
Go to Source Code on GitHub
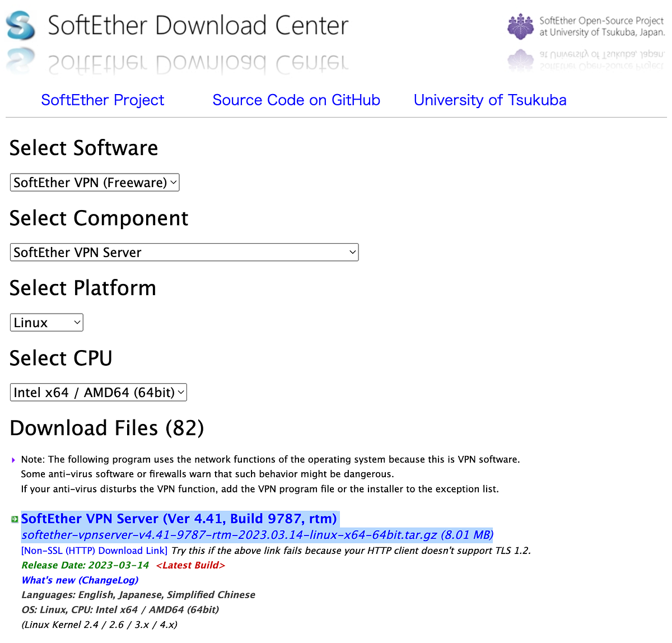[296, 100]
